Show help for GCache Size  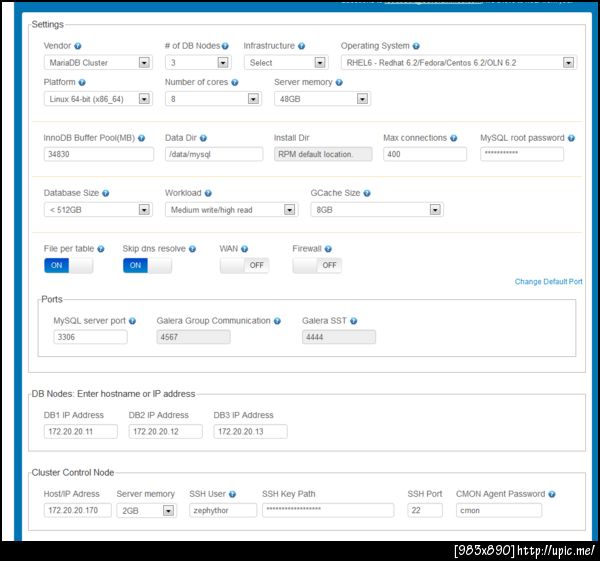(x=367, y=194)
